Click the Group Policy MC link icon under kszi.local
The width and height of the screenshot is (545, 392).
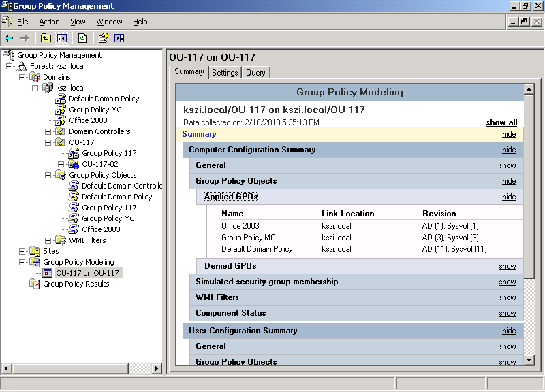[x=61, y=110]
